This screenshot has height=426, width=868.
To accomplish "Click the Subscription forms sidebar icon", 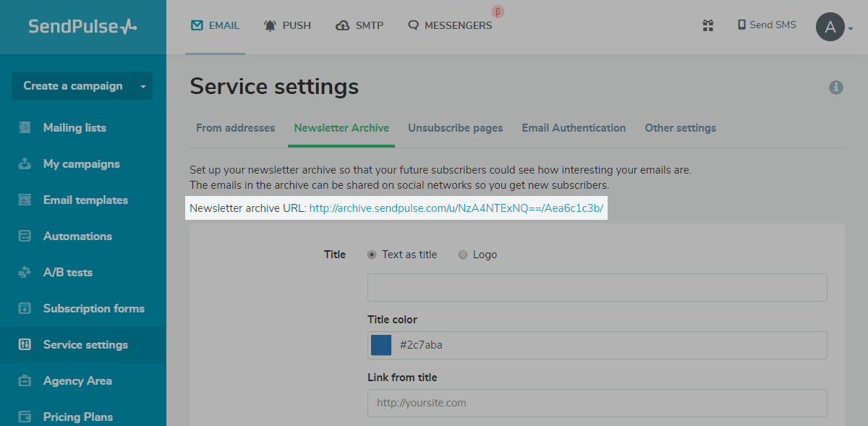I will [25, 309].
